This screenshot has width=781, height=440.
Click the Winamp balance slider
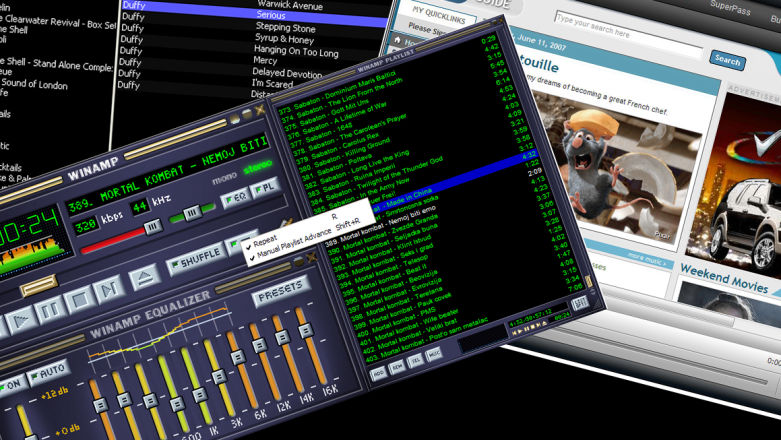pos(193,213)
